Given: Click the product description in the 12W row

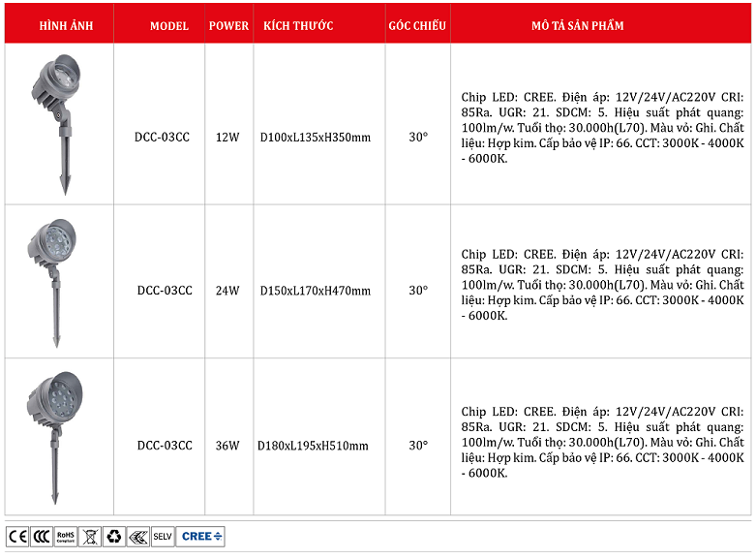Looking at the screenshot, I should [602, 128].
